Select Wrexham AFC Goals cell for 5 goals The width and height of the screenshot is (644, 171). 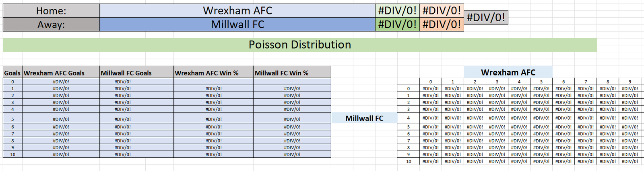(x=61, y=119)
